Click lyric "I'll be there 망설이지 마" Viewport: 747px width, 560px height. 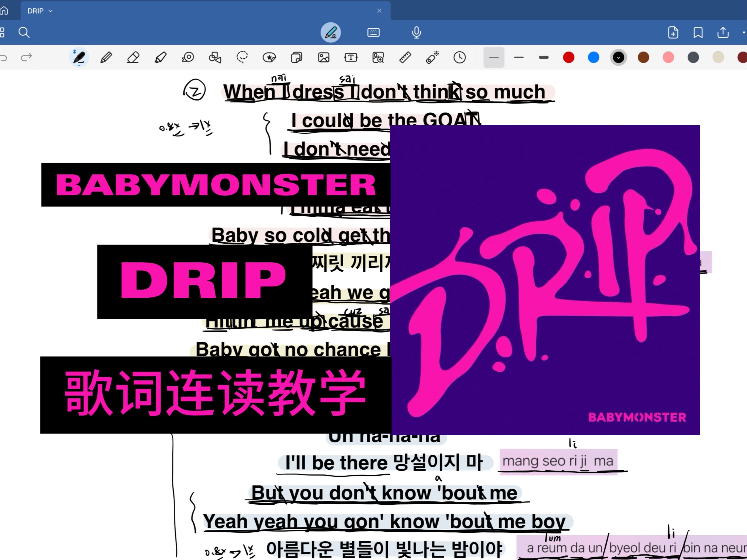click(384, 462)
